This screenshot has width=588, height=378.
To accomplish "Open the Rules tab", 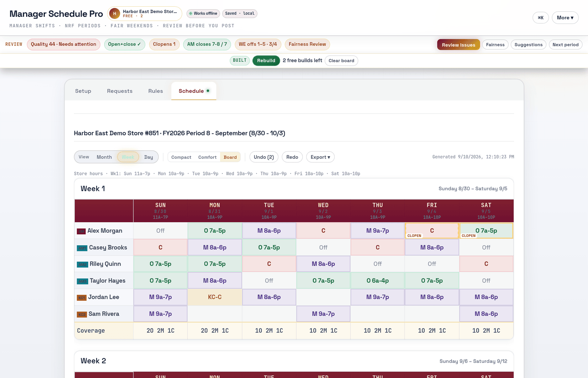I will point(155,91).
